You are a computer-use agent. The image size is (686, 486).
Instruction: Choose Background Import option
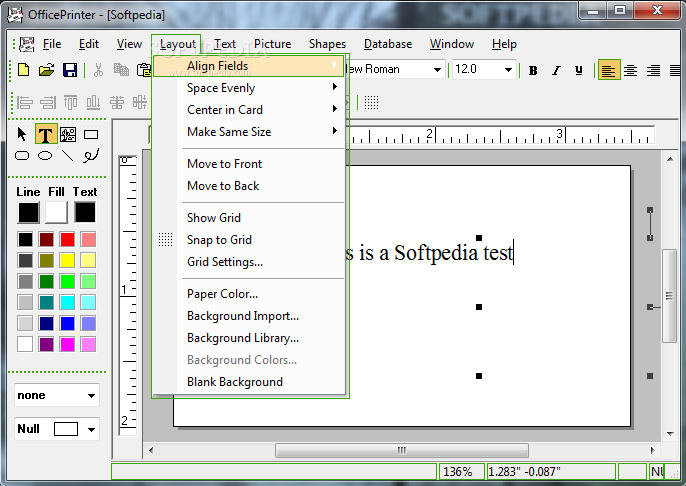click(249, 316)
